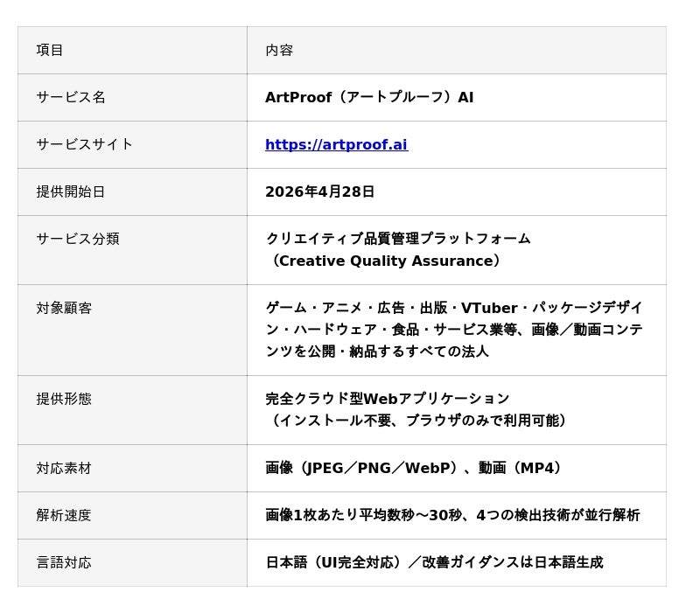This screenshot has height=613, width=700.
Task: Select the インストール不要 line
Action: point(417,421)
